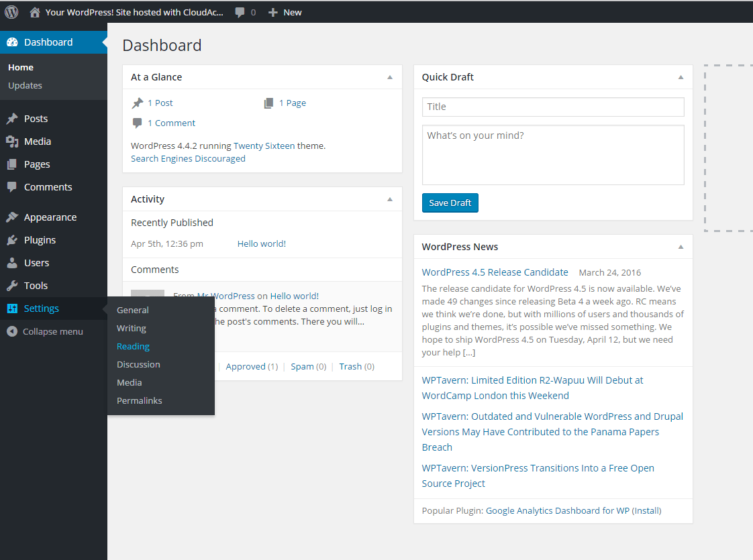The height and width of the screenshot is (560, 753).
Task: Toggle the Activity panel arrow
Action: click(390, 199)
